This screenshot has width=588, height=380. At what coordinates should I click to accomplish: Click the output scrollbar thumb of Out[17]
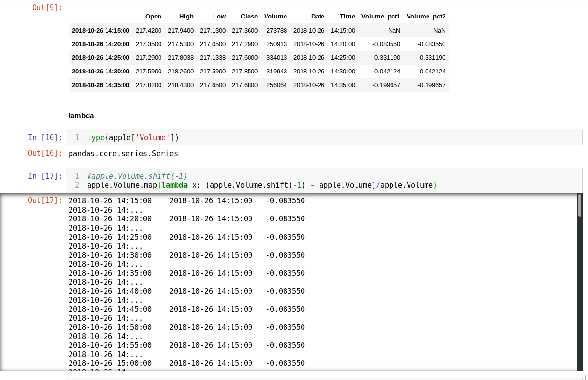(580, 205)
